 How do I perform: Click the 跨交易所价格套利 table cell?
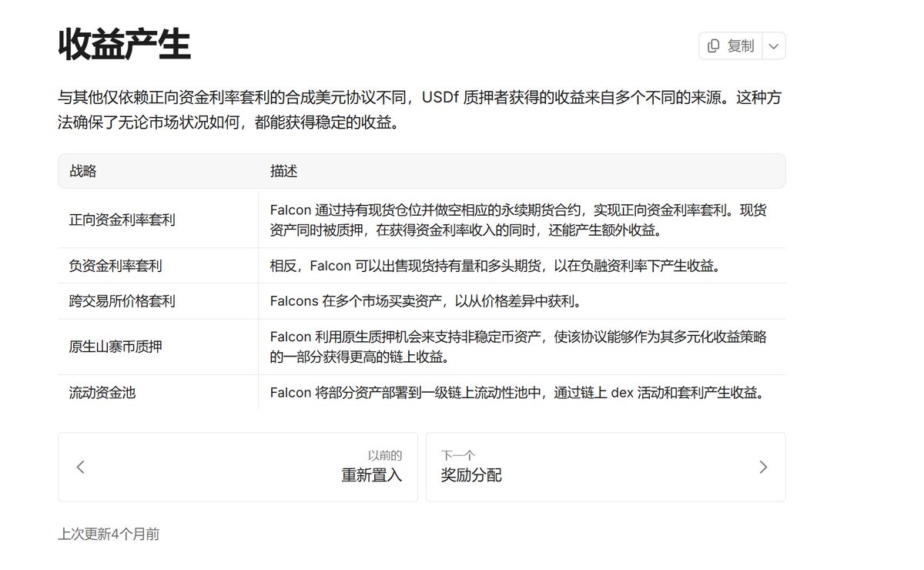point(158,301)
